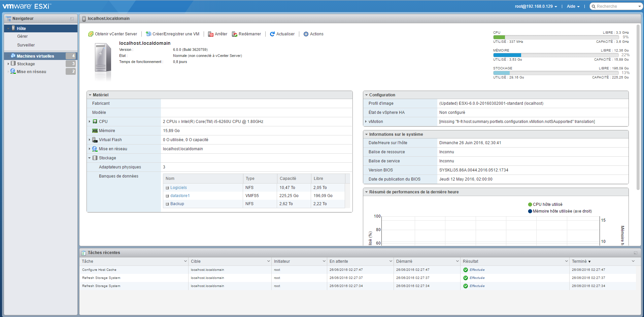Select Gérer under Hôte

[x=23, y=36]
